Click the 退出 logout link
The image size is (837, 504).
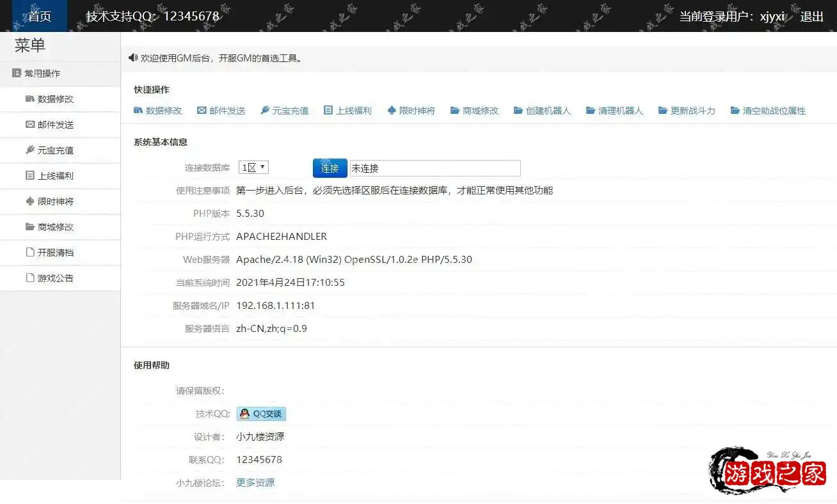coord(811,17)
